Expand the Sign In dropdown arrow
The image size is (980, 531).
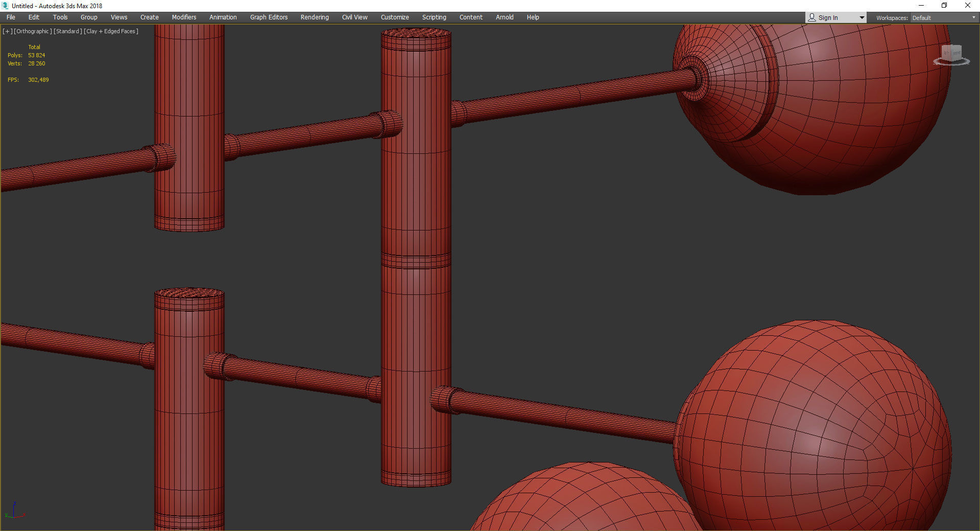862,18
